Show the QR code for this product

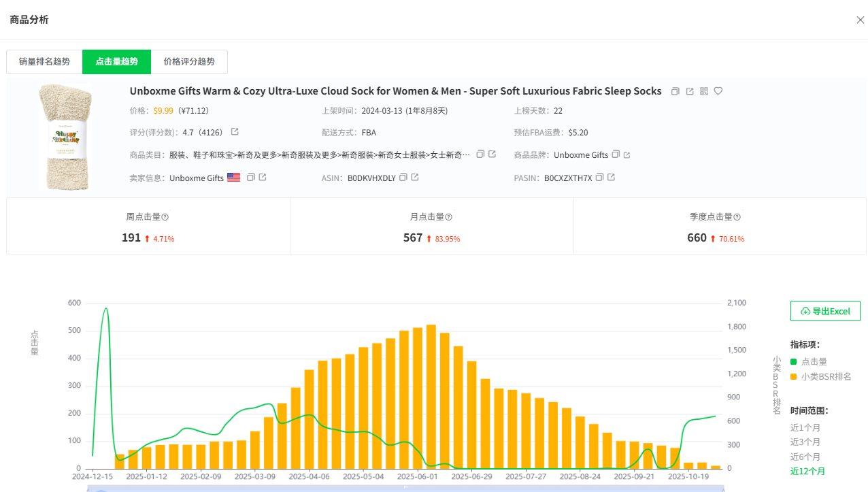(x=704, y=91)
